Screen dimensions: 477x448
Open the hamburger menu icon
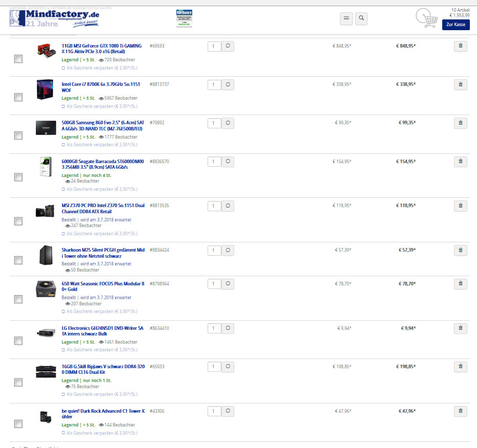click(346, 18)
